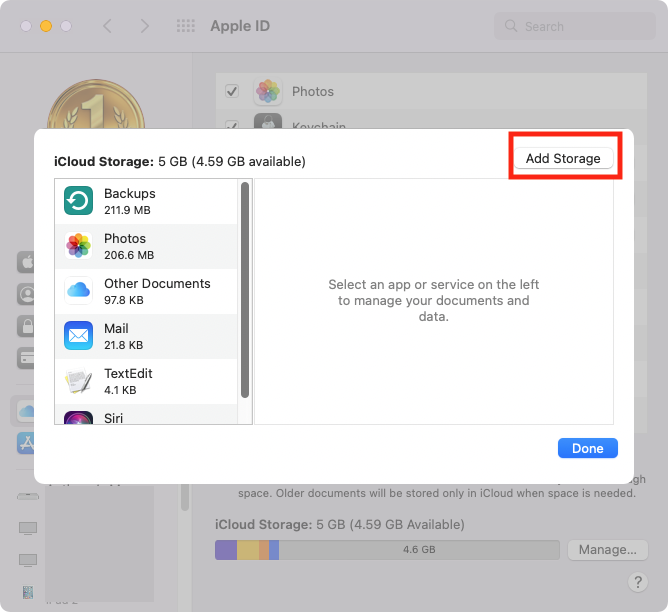Select Mail in storage list
The image size is (668, 612).
point(146,336)
